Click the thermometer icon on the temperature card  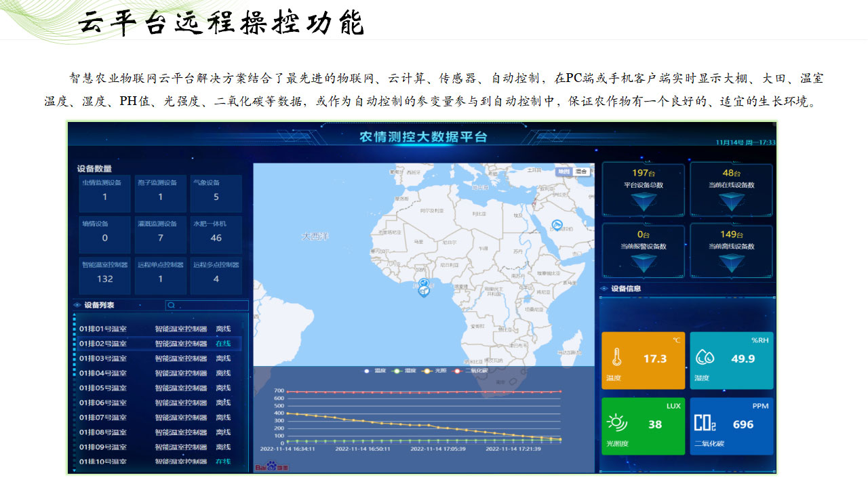tap(616, 358)
